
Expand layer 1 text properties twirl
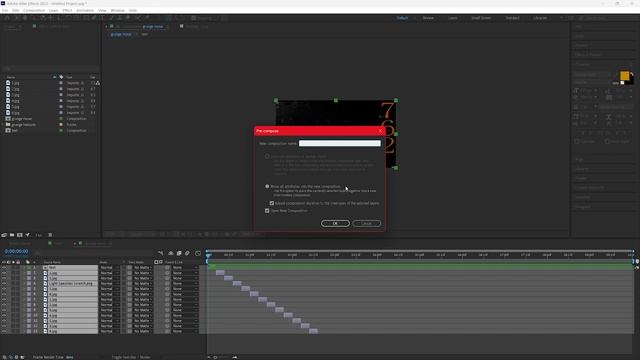(23, 268)
